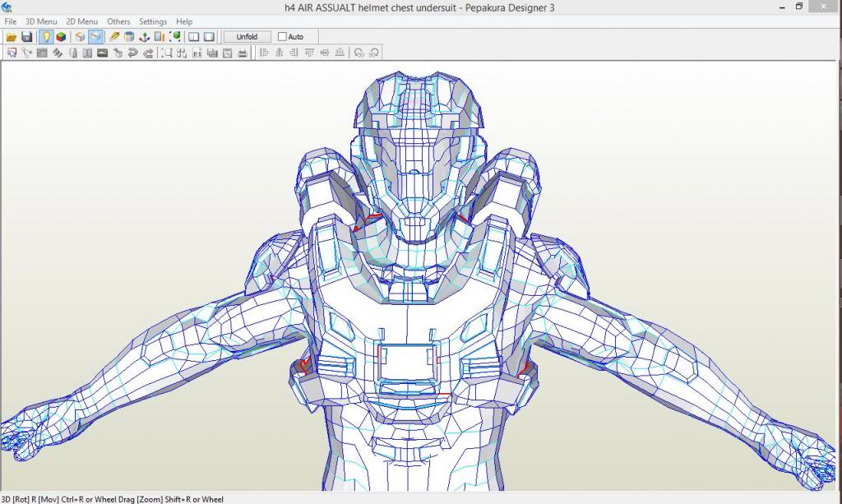Image resolution: width=842 pixels, height=504 pixels.
Task: Click the redo arrow icon
Action: pos(148,53)
